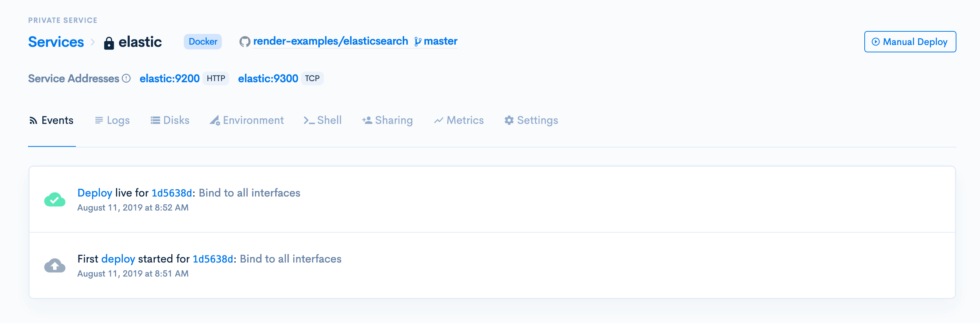Click the green deploy-live cloud icon
This screenshot has height=323, width=980.
55,199
